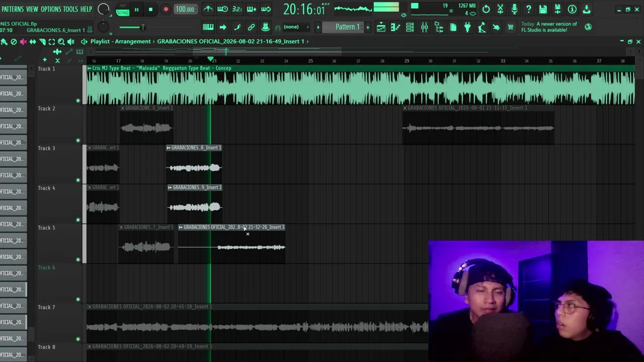Screen dimensions: 644x362
Task: Open the content shop cart icon
Action: click(511, 27)
